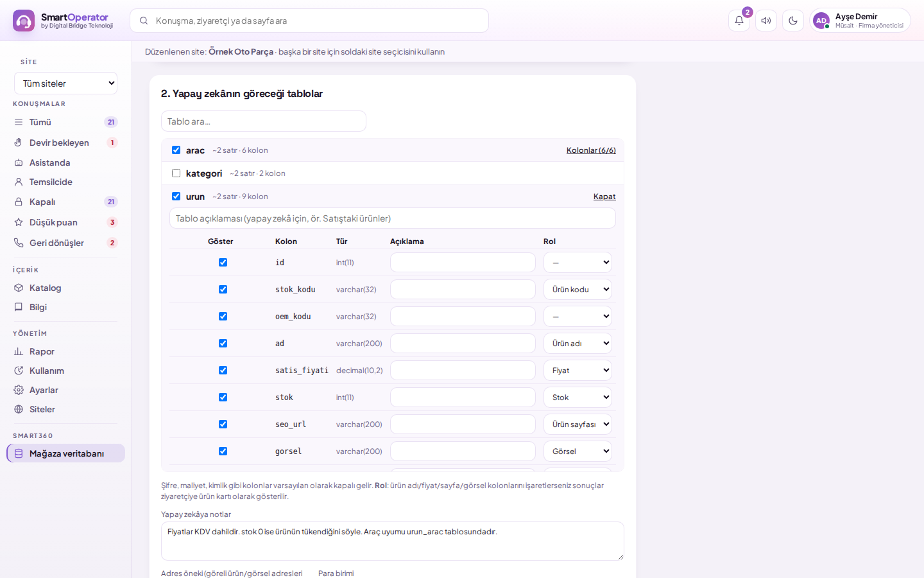Open the Rol dropdown for oem_kodu
This screenshot has height=578, width=924.
point(577,317)
